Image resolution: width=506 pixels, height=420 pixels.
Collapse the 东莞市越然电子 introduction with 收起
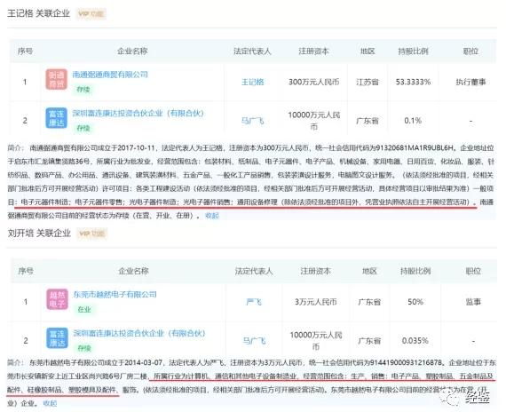coord(50,403)
